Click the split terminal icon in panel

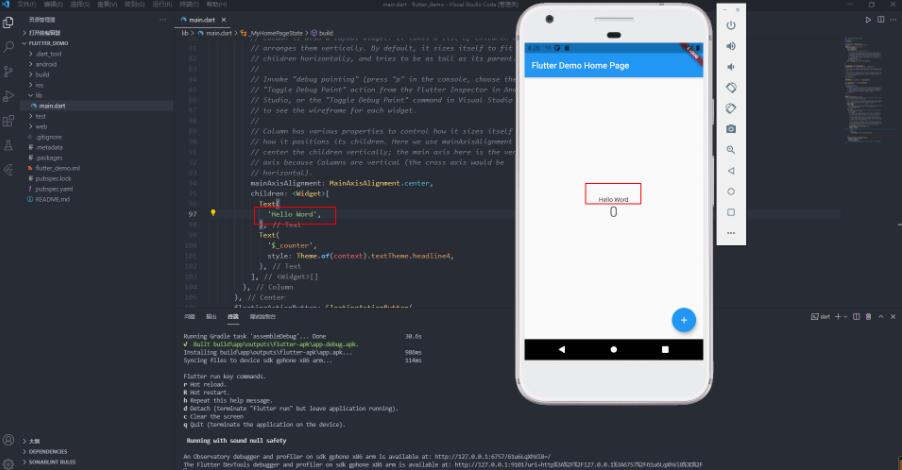click(857, 316)
